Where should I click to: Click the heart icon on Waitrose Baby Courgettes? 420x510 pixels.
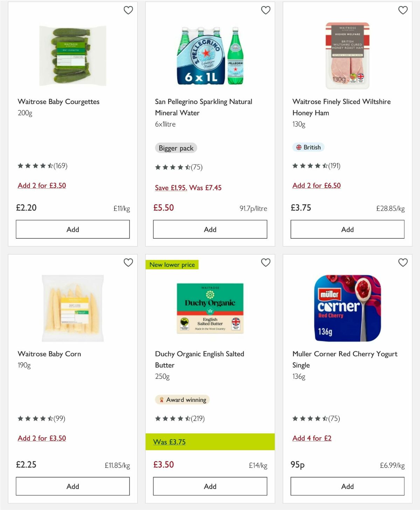[128, 11]
